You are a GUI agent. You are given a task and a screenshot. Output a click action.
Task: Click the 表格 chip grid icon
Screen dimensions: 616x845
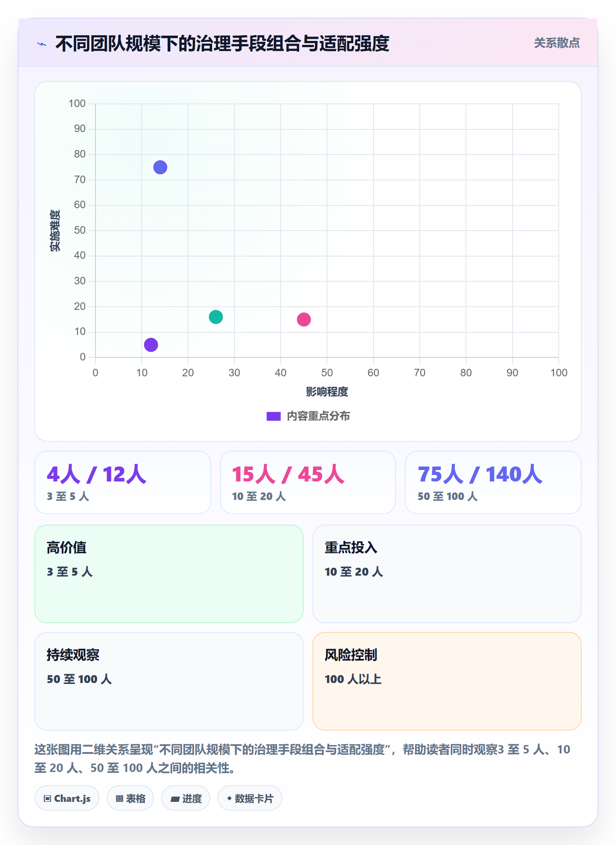tap(120, 799)
